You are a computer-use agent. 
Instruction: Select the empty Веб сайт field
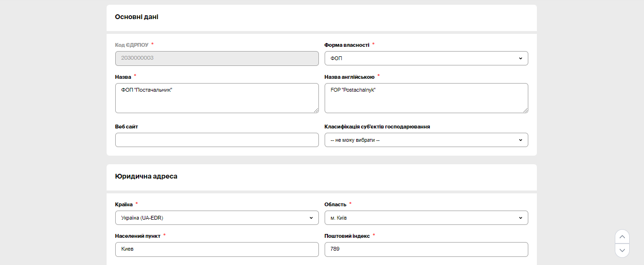[x=217, y=140]
